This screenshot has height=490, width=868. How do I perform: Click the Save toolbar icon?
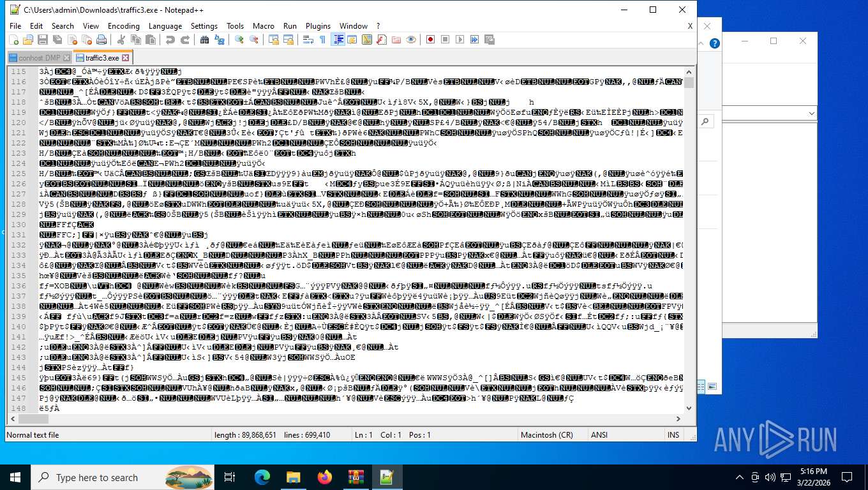pyautogui.click(x=43, y=40)
